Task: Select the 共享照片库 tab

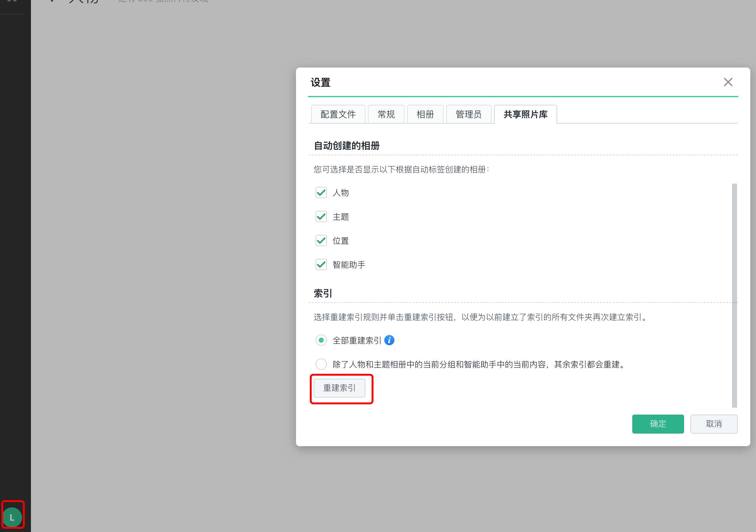Action: click(x=525, y=114)
